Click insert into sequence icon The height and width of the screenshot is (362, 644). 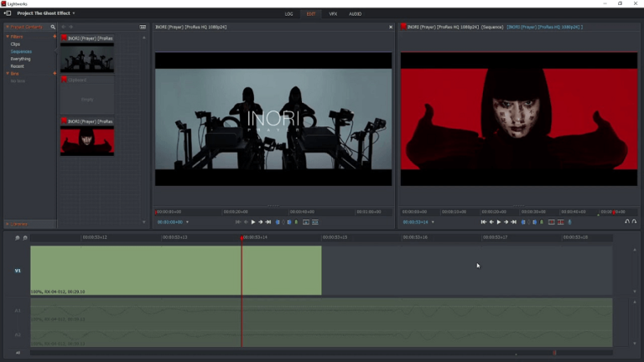click(x=306, y=222)
